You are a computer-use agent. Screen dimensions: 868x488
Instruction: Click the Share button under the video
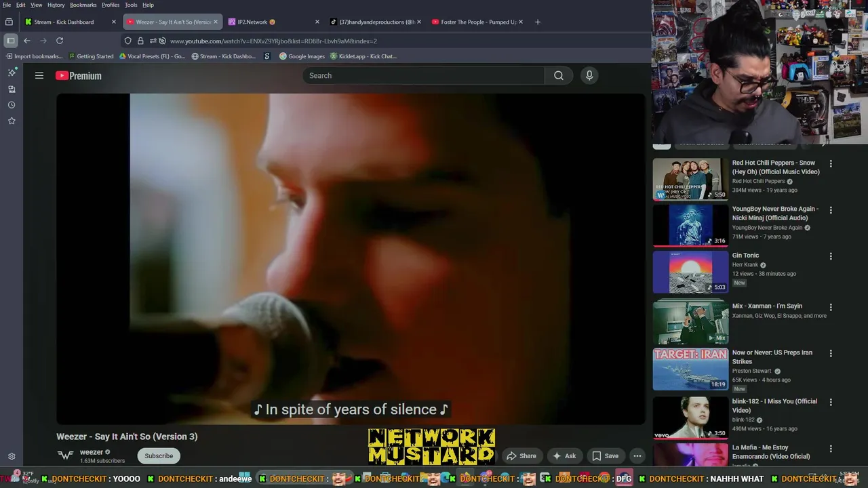tap(521, 456)
